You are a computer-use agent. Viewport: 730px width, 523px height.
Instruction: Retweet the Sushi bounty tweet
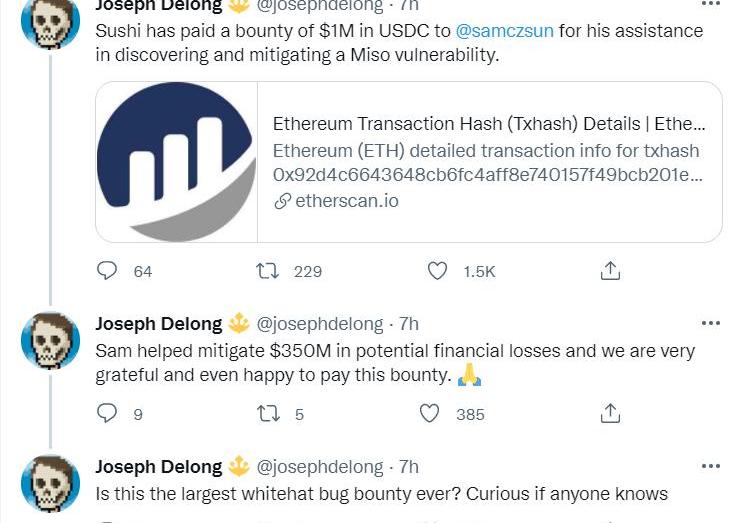coord(267,271)
